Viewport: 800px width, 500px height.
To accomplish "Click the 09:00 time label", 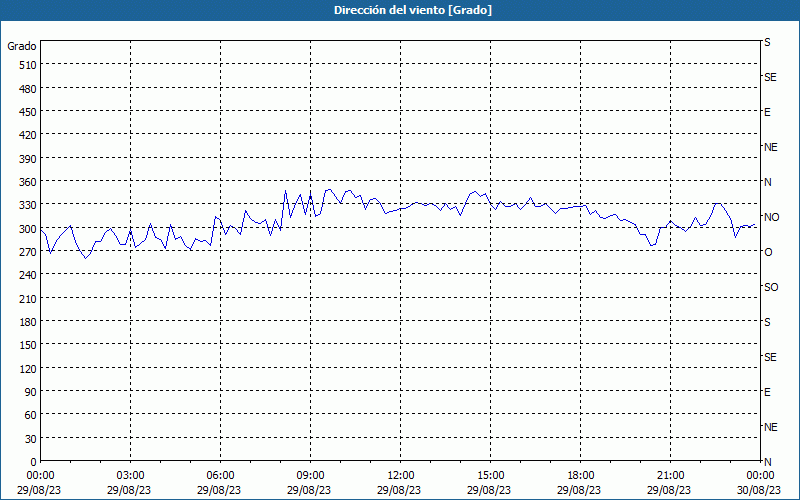I will (x=311, y=476).
